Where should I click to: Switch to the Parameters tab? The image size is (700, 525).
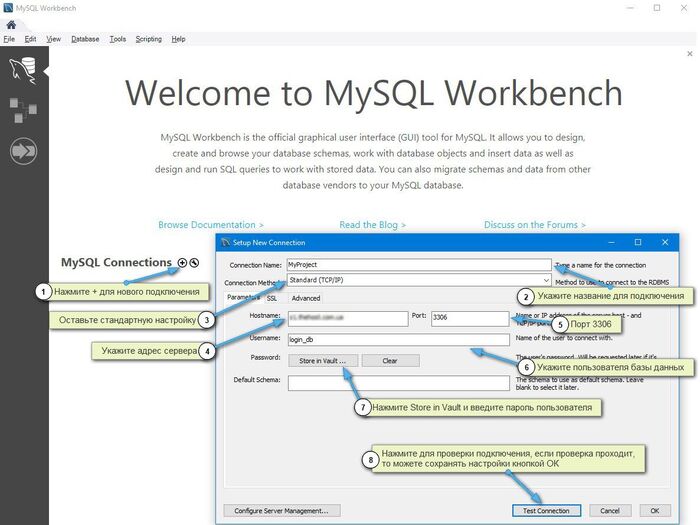pyautogui.click(x=243, y=297)
